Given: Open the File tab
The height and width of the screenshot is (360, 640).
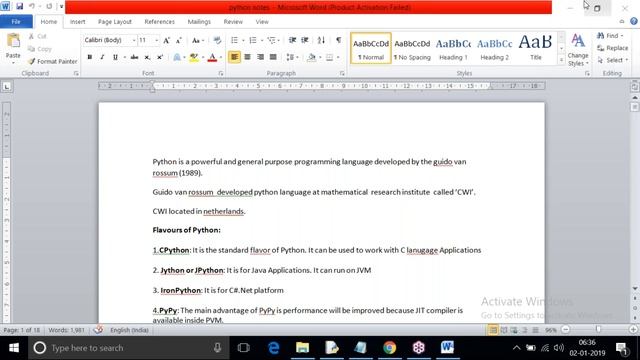Looking at the screenshot, I should [x=16, y=22].
